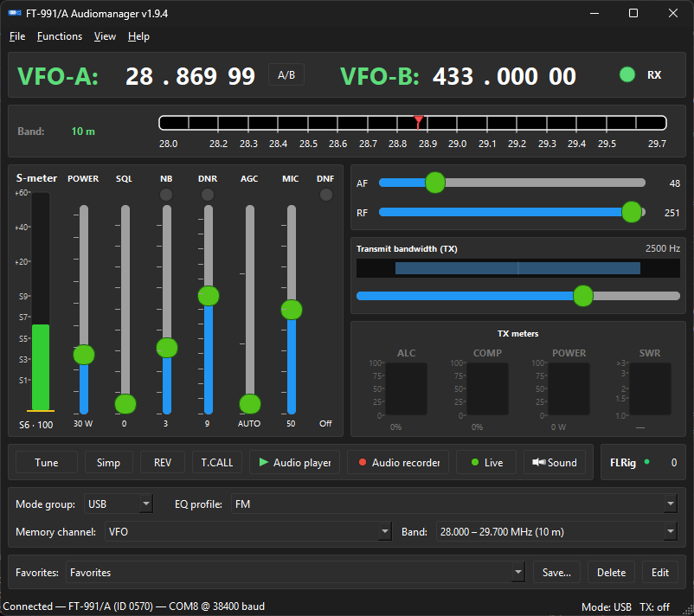This screenshot has height=616, width=694.
Task: Click the app icon in title bar
Action: coord(15,13)
